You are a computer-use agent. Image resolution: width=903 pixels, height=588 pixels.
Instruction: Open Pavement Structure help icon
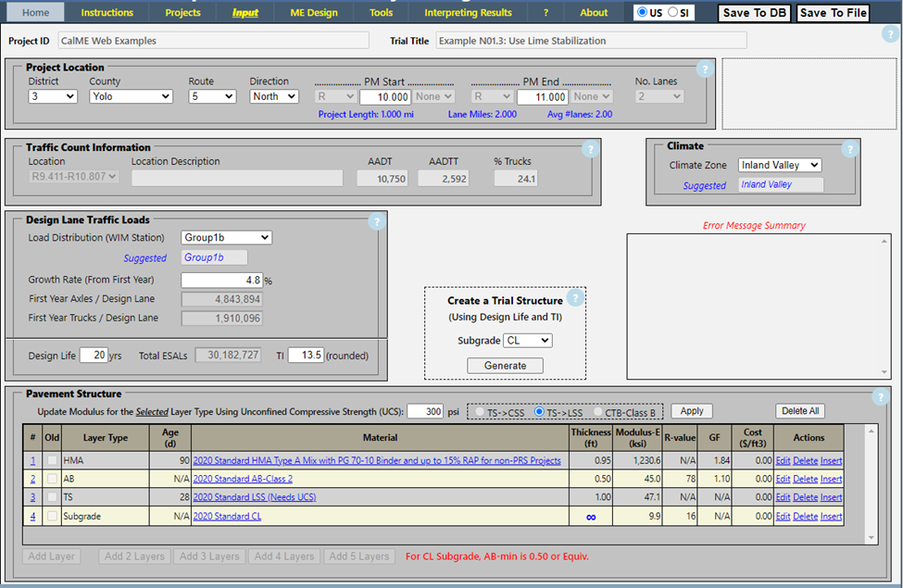coord(881,397)
